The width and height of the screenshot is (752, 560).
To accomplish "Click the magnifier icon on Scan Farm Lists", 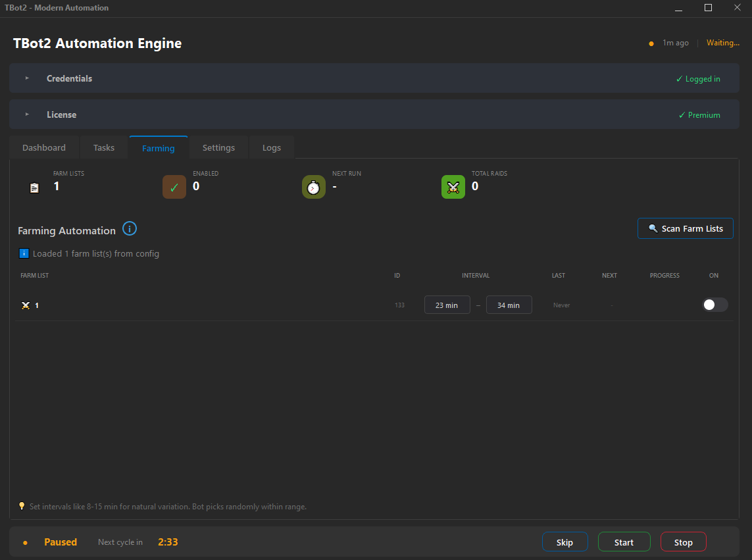I will tap(653, 228).
